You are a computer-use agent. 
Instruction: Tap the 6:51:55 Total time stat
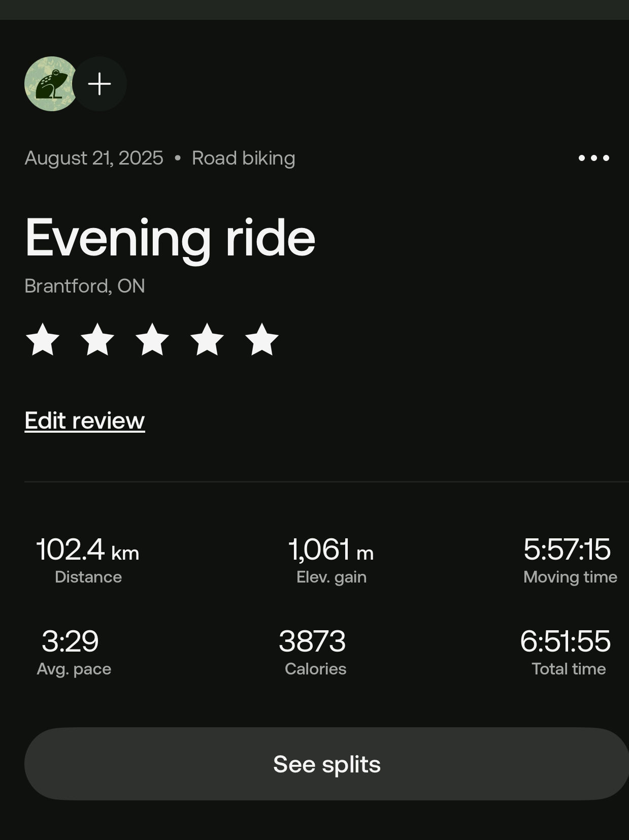[x=566, y=652]
